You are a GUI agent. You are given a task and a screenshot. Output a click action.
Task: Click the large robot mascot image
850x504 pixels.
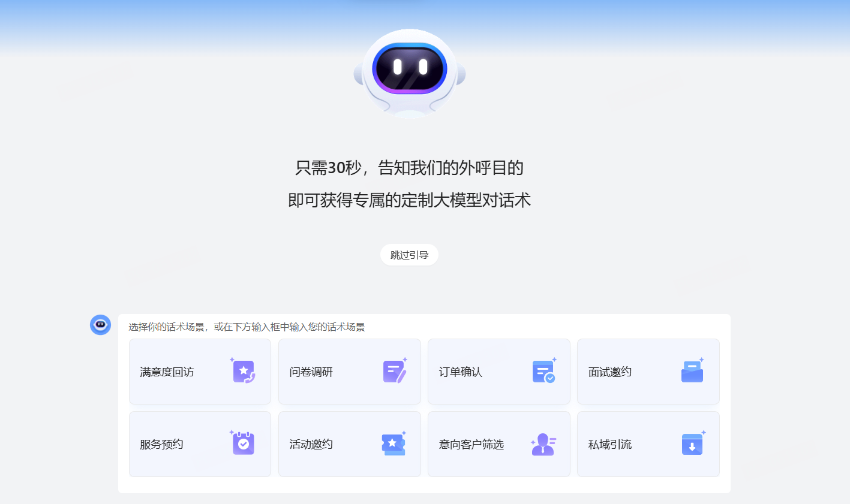point(410,73)
